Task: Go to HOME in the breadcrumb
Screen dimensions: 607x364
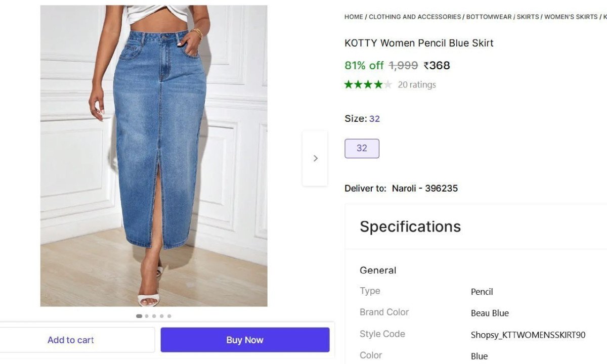Action: pos(354,17)
